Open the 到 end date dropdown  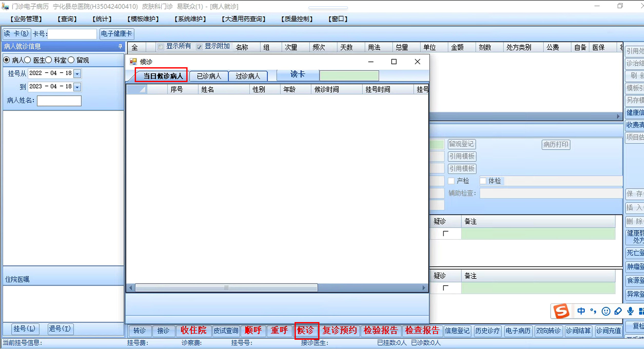pyautogui.click(x=77, y=87)
